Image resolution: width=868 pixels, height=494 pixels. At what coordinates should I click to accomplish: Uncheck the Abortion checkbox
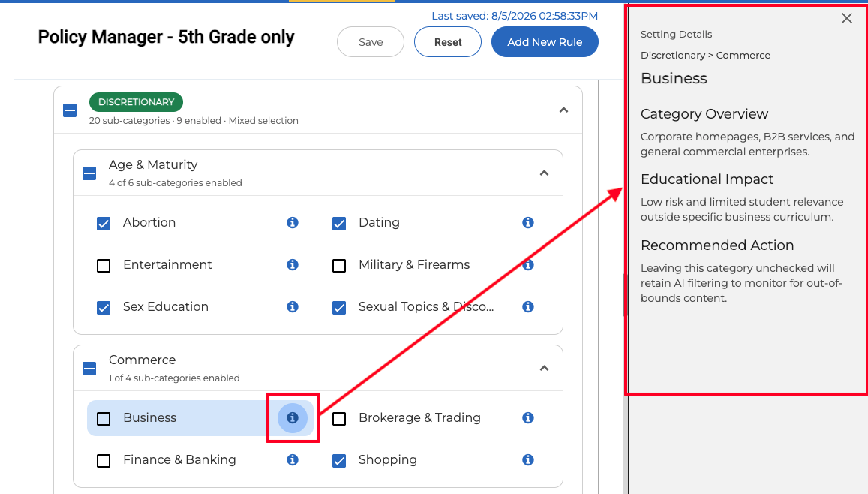104,223
